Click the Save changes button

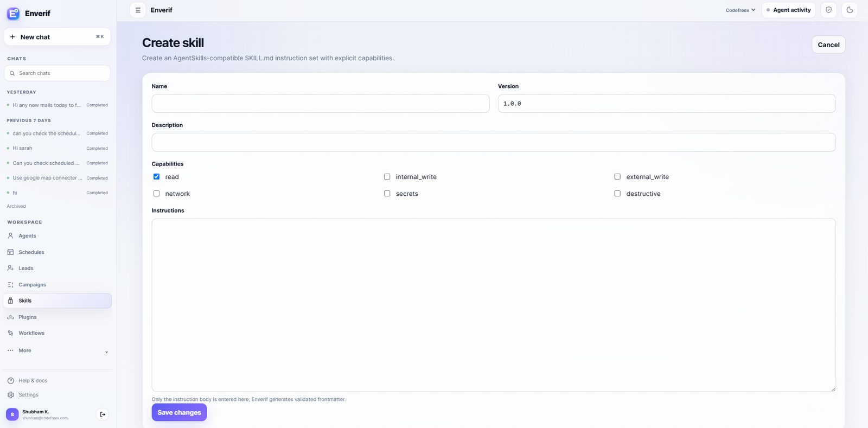click(x=179, y=412)
